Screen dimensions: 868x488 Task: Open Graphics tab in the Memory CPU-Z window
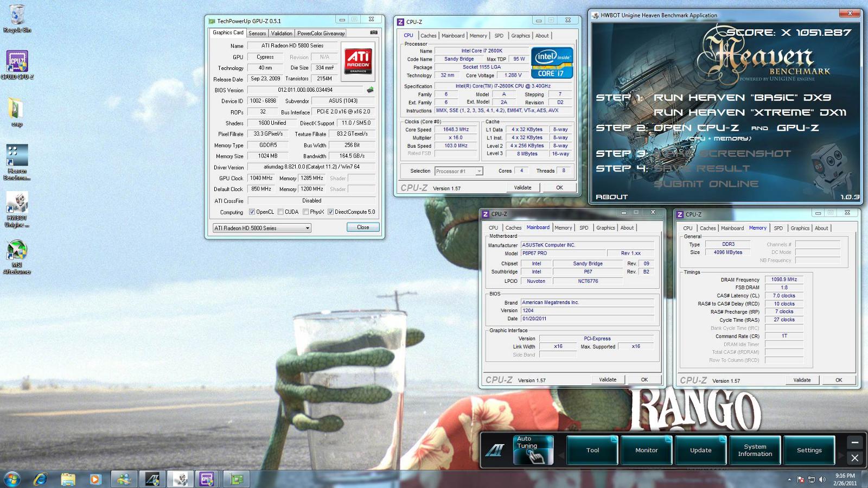(x=800, y=229)
